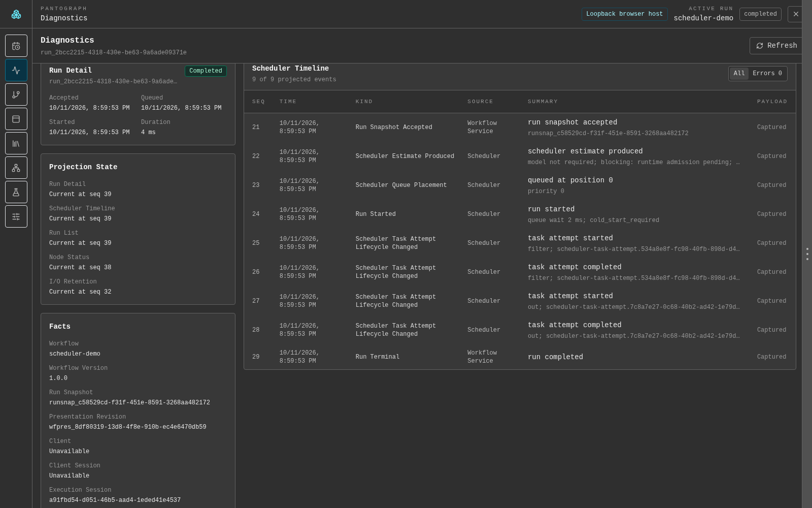Open the sliders settings sidebar icon
The image size is (812, 508).
click(16, 216)
